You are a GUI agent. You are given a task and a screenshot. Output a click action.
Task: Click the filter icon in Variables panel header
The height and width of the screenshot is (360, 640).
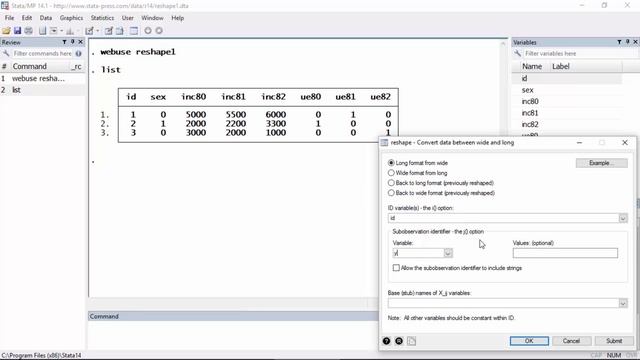[619, 42]
